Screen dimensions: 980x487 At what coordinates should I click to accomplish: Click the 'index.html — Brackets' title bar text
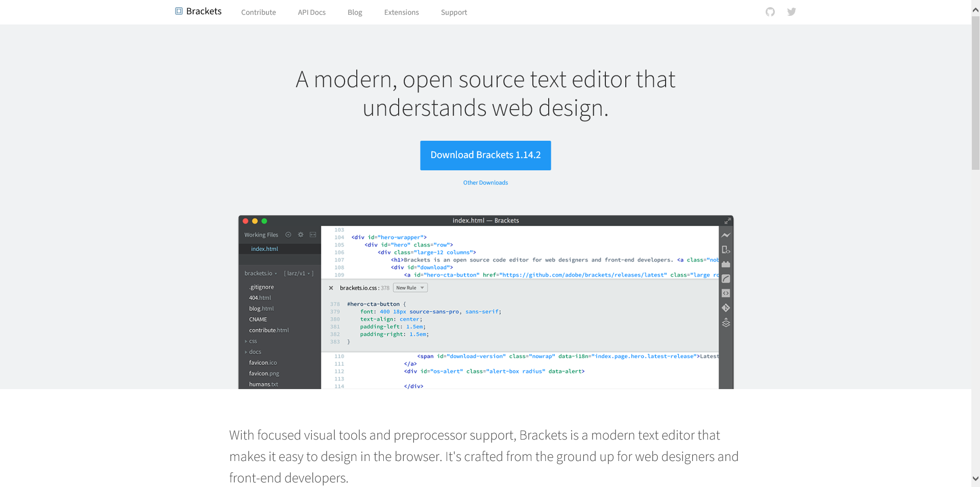pos(485,221)
